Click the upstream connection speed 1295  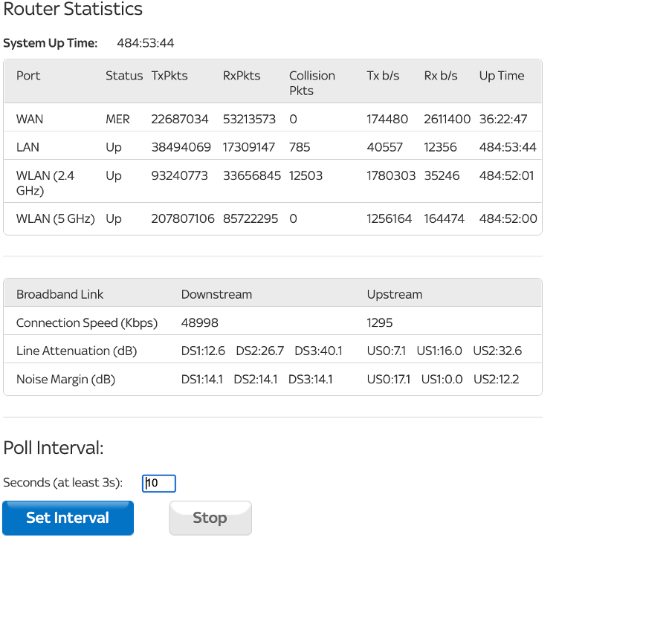click(380, 322)
